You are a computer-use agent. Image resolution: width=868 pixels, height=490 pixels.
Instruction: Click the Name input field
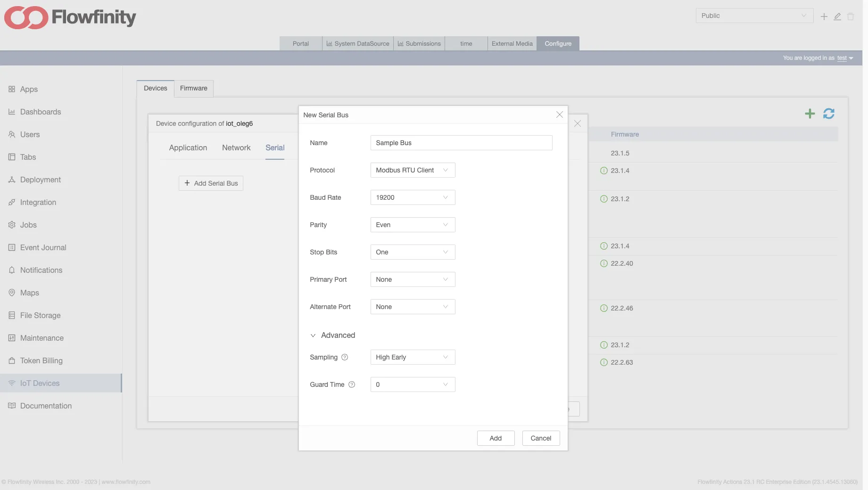(x=461, y=143)
